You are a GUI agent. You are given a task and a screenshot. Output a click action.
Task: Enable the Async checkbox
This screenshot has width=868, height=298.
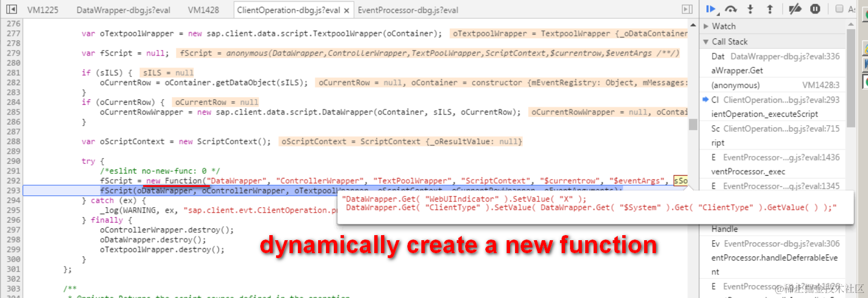click(839, 9)
